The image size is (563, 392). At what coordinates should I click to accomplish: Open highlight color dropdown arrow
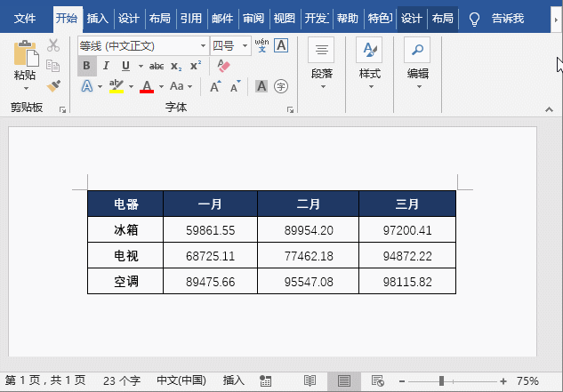tap(131, 86)
